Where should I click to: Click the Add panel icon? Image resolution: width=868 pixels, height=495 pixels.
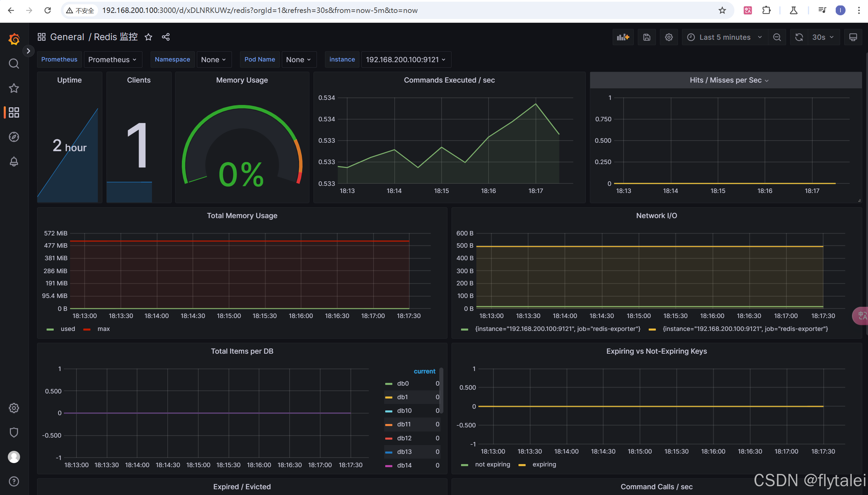pos(623,37)
